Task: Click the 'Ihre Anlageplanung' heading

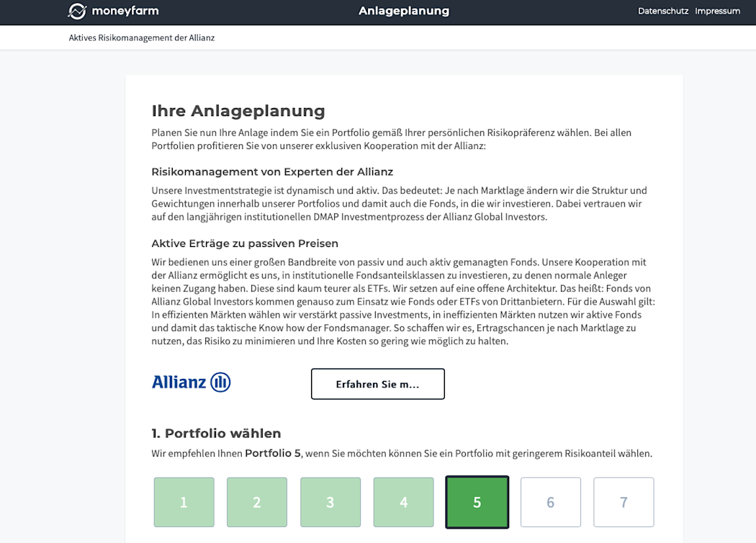Action: 238,110
